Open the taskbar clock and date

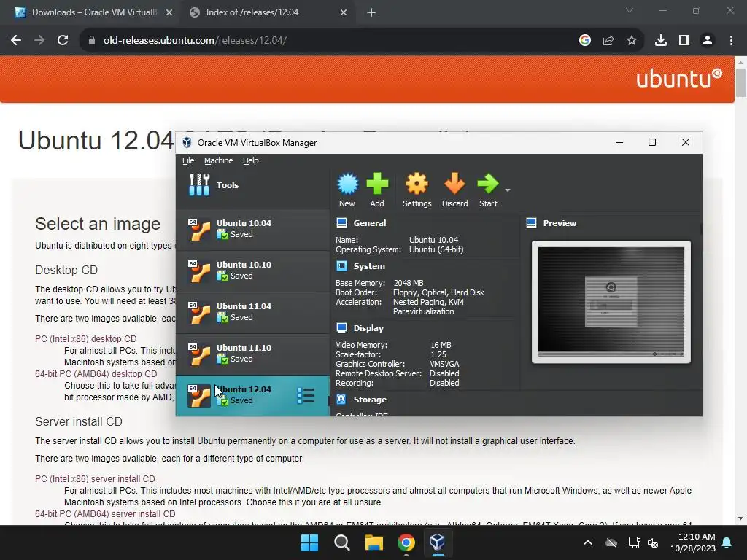point(693,542)
